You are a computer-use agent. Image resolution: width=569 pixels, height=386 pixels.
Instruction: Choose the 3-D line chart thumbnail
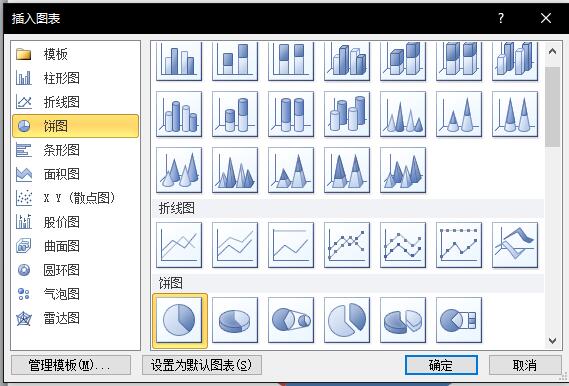point(515,245)
